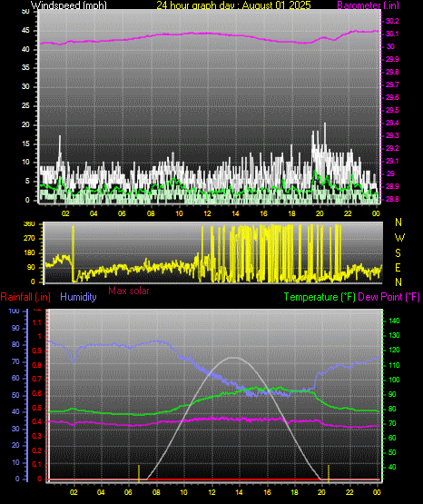Click the 10 value on blue humidity axis

click(15, 463)
